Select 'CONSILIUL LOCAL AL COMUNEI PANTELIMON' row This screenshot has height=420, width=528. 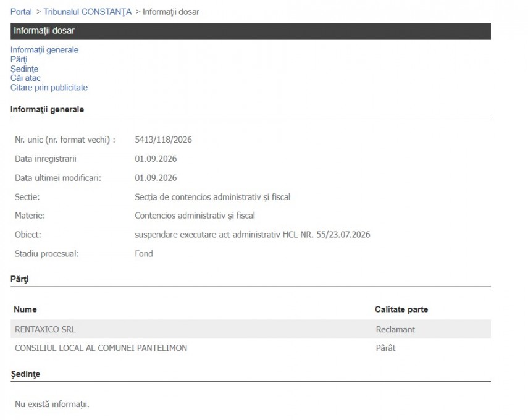coord(251,348)
